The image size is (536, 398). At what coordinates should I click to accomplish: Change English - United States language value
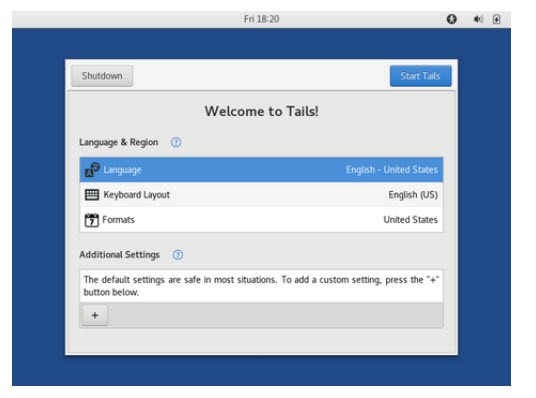tap(392, 170)
